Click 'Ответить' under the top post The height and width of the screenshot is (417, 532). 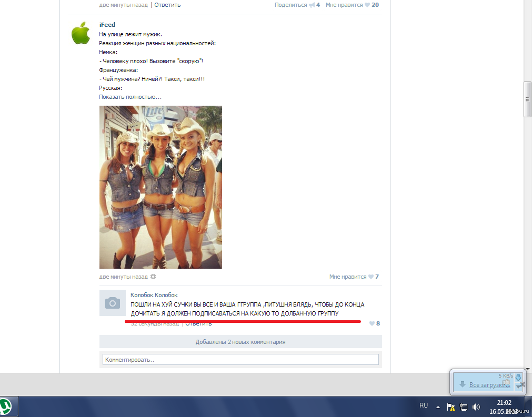[x=167, y=5]
